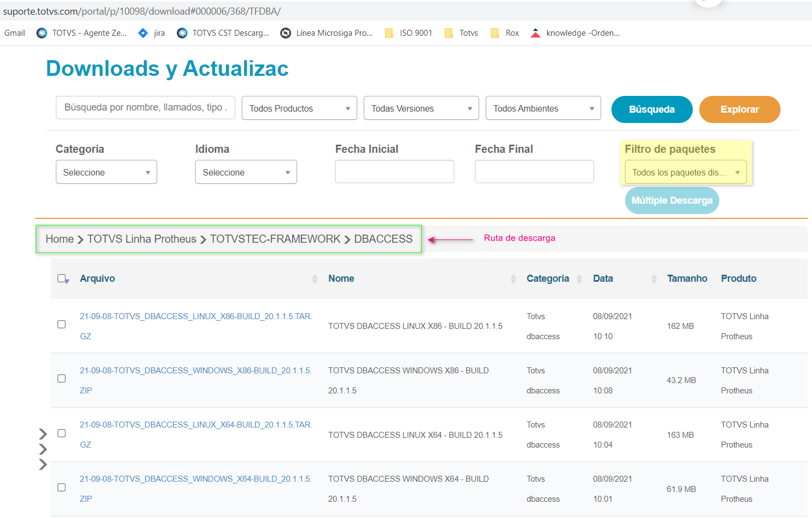Click the date 08/09/2021 10:04
The height and width of the screenshot is (518, 812).
[x=613, y=435]
